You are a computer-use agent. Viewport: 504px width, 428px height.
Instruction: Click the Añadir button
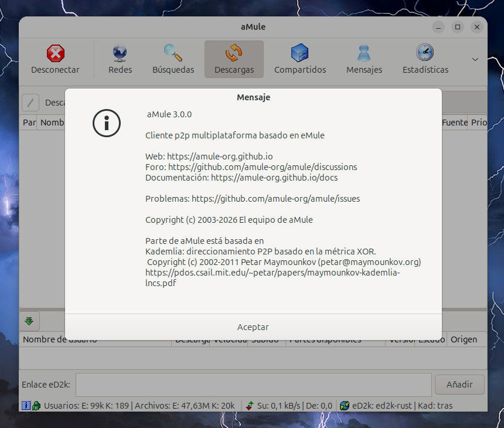(459, 384)
